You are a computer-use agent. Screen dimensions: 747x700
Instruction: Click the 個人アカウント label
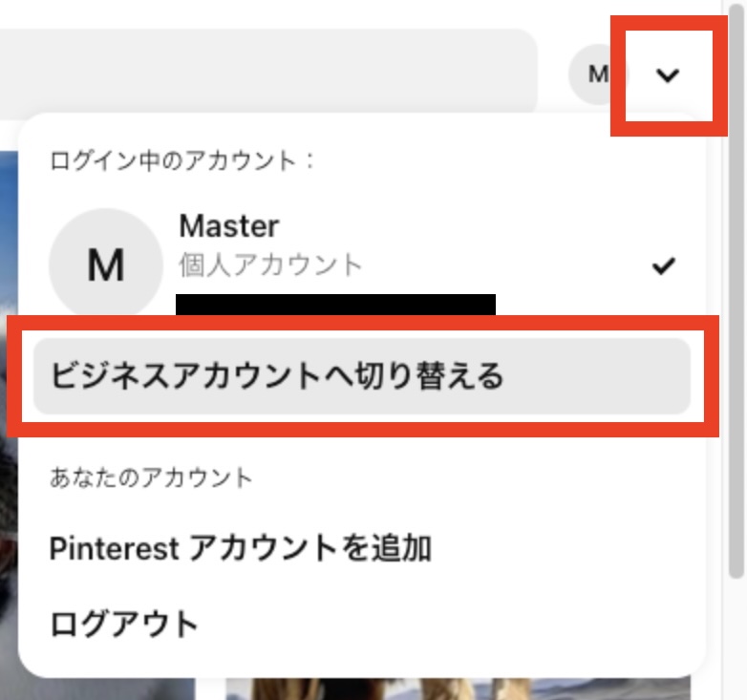[x=270, y=265]
